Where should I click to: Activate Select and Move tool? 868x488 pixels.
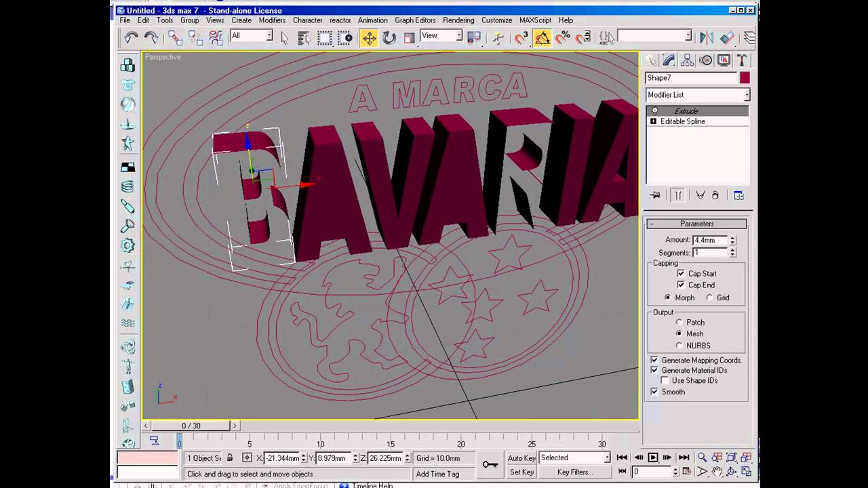pos(369,38)
